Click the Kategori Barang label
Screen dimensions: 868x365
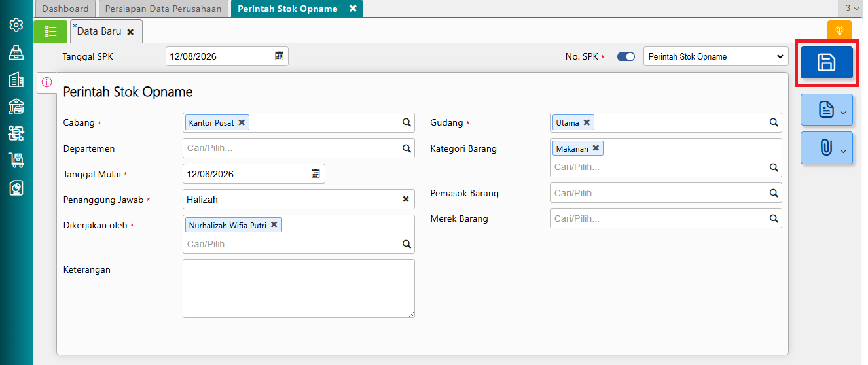[x=463, y=148]
